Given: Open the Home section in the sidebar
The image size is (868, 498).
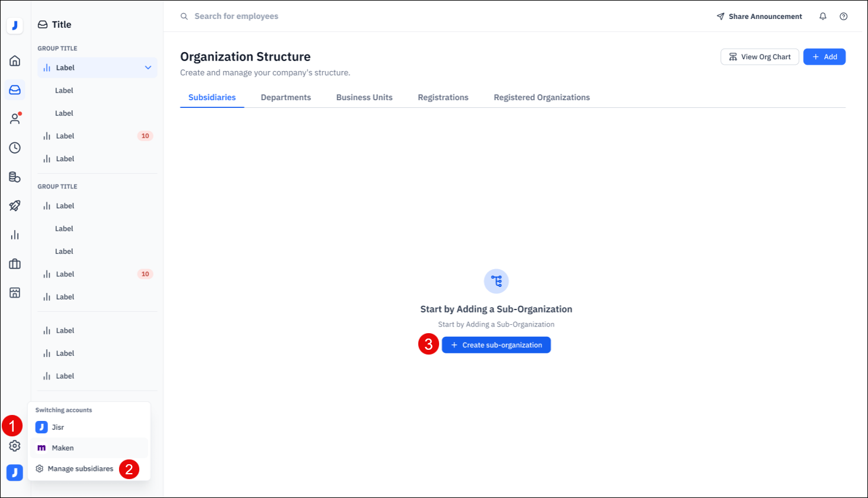Looking at the screenshot, I should [x=14, y=60].
